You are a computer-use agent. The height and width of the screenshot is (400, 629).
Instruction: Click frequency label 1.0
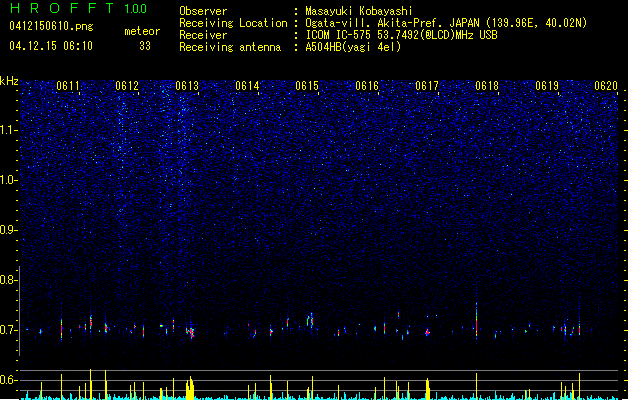(9, 180)
